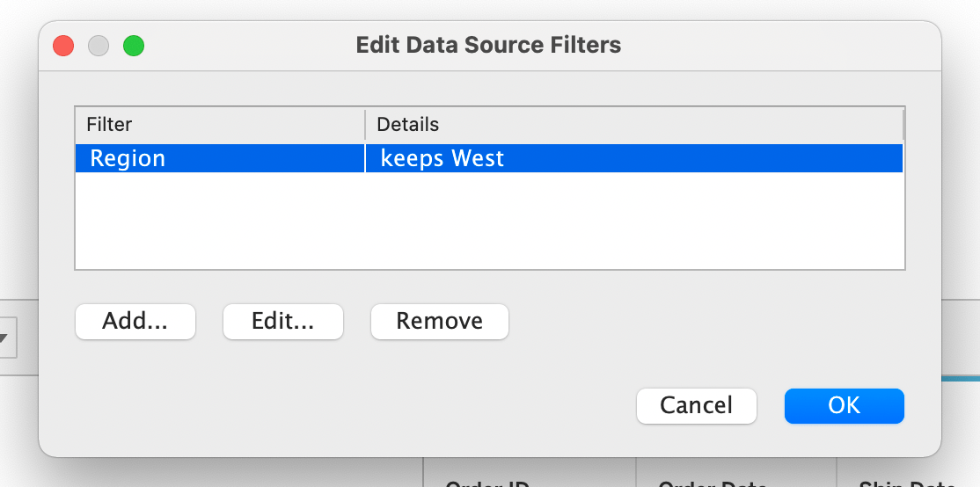980x487 pixels.
Task: Click the divider between Filter and Details columns
Action: click(365, 125)
